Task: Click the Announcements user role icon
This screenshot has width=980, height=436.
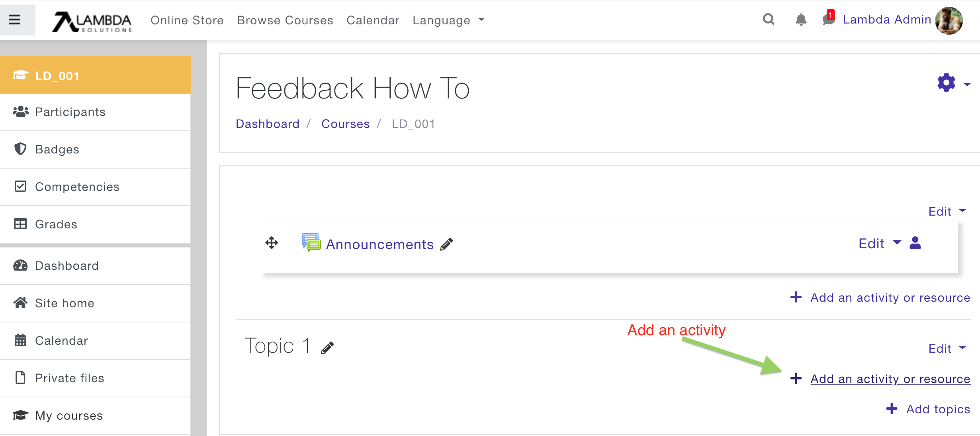Action: pyautogui.click(x=915, y=243)
